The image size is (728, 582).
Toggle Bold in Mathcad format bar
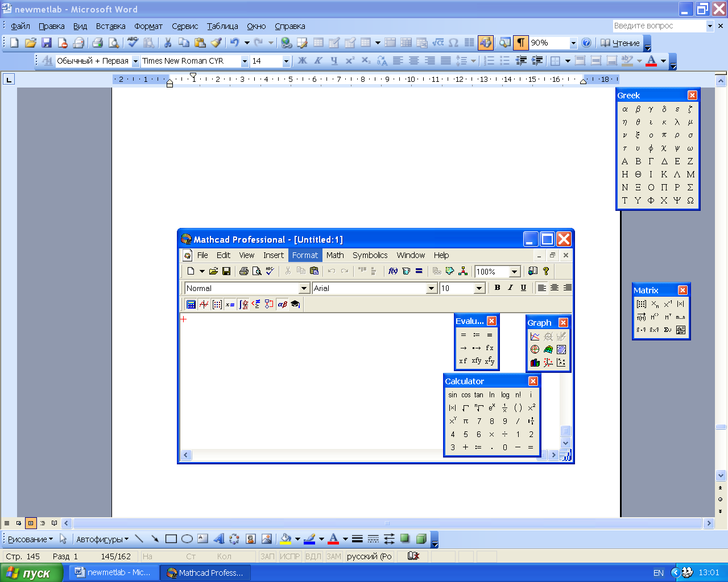tap(498, 288)
